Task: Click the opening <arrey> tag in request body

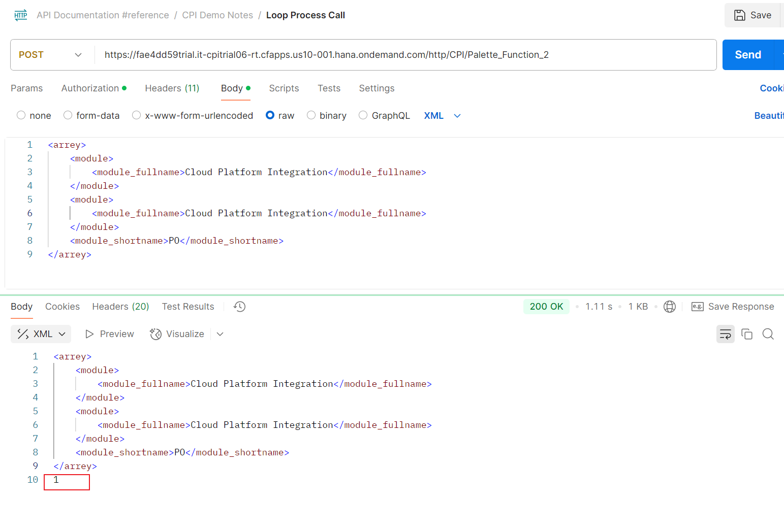Action: (x=67, y=145)
